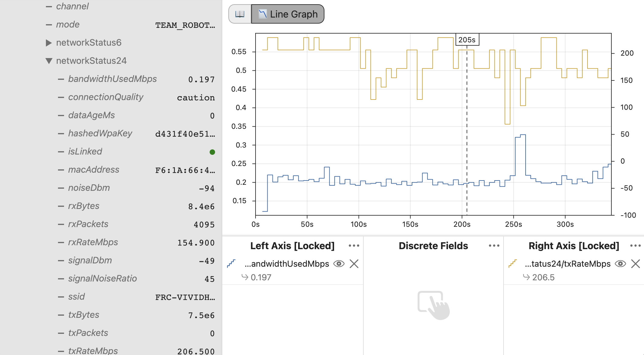
Task: Select the rxRateMbps field
Action: pos(93,242)
